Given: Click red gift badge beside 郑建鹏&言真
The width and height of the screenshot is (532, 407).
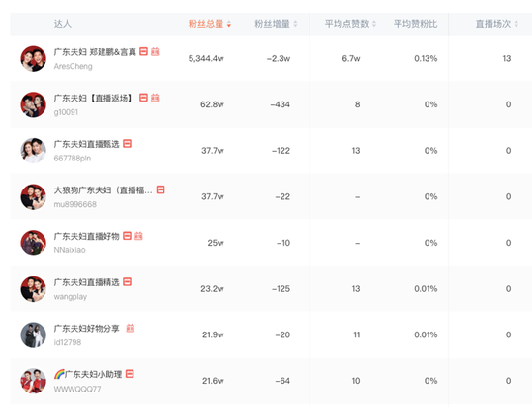Looking at the screenshot, I should [155, 51].
